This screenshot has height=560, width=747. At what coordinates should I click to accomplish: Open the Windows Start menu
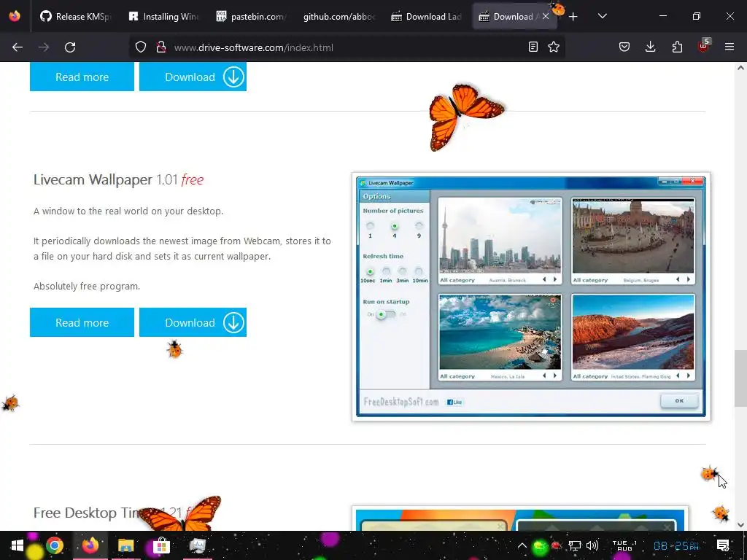[x=18, y=545]
